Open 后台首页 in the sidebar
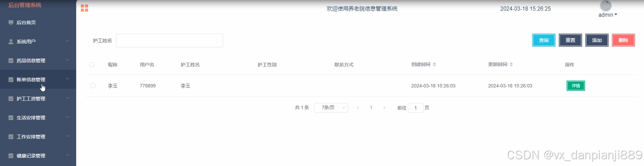The height and width of the screenshot is (166, 644). click(38, 23)
